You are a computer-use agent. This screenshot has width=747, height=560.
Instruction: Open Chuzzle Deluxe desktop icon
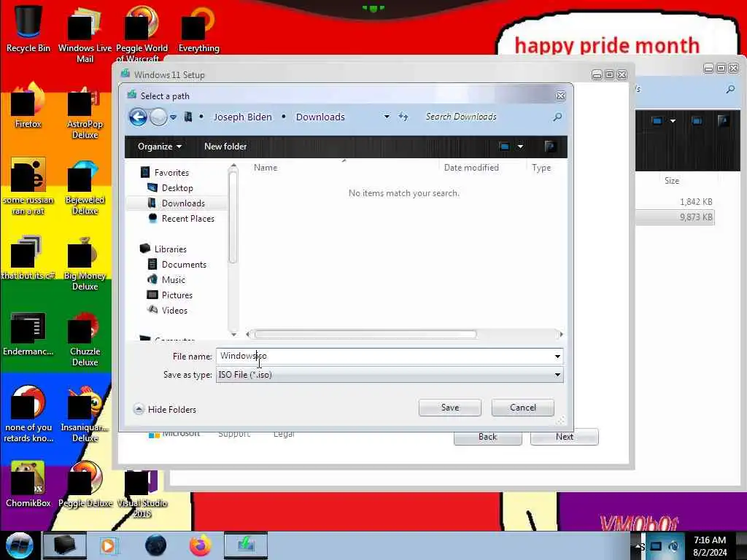click(85, 338)
